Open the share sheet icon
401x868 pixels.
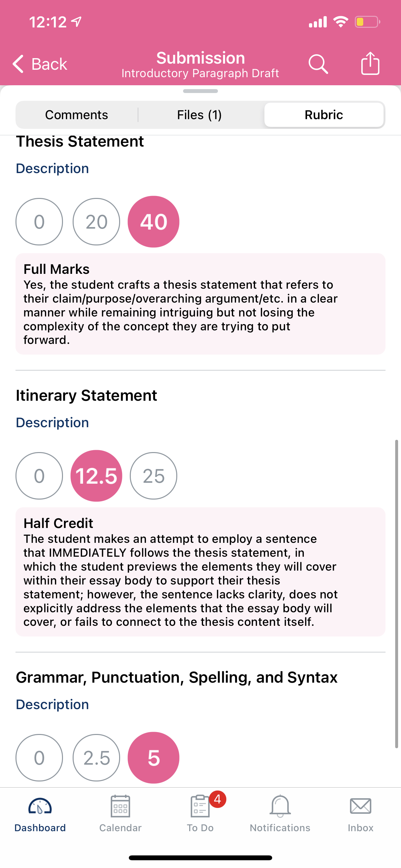click(x=370, y=63)
